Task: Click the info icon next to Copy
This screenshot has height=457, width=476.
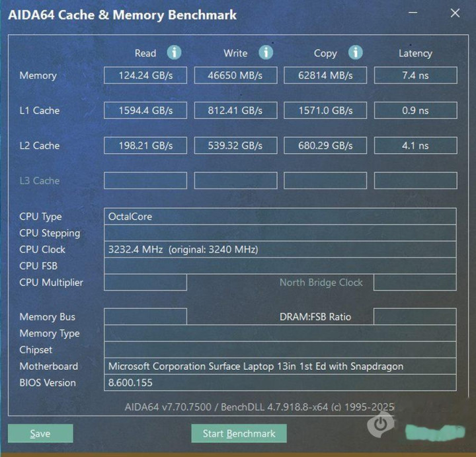Action: click(x=356, y=52)
